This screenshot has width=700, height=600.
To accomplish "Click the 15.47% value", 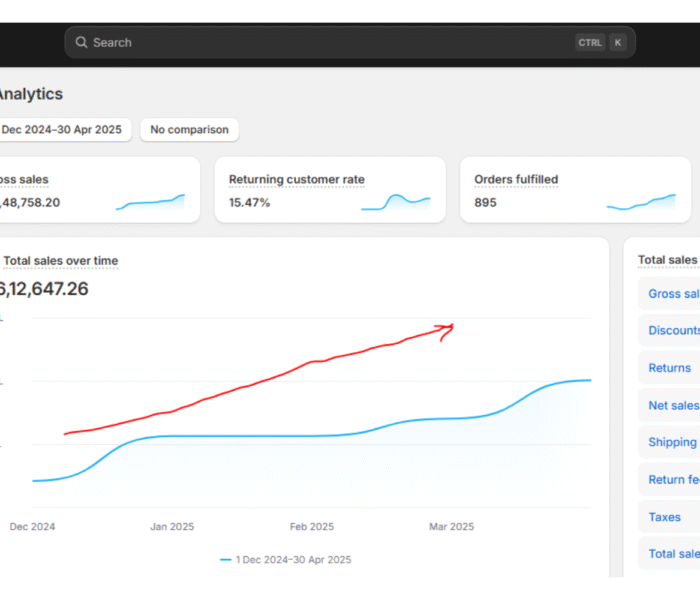I will 250,203.
